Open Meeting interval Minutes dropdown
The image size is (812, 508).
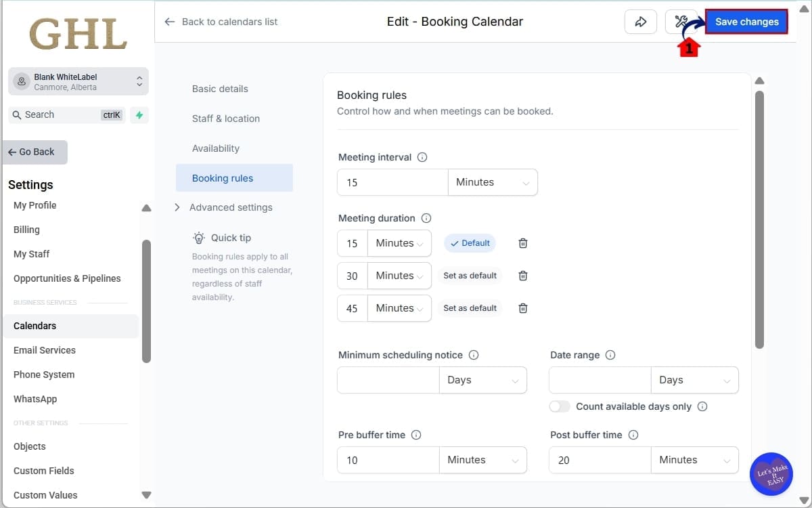pyautogui.click(x=493, y=182)
